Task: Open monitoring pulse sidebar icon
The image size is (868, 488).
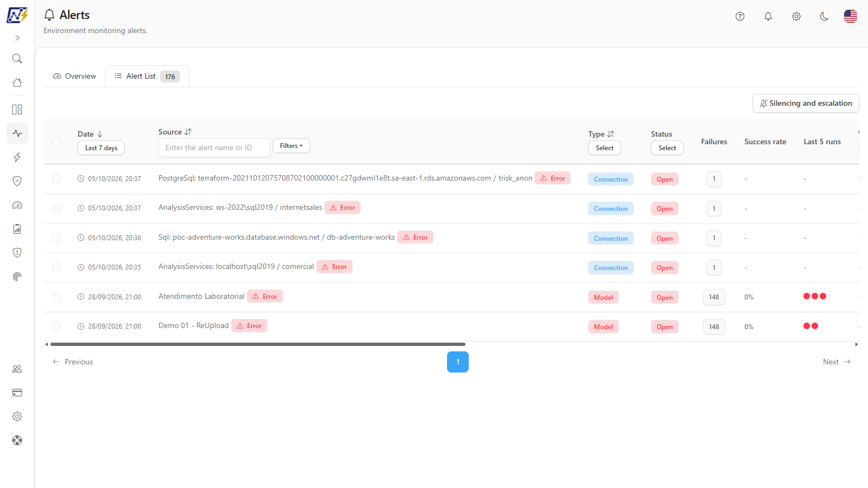Action: click(x=17, y=133)
